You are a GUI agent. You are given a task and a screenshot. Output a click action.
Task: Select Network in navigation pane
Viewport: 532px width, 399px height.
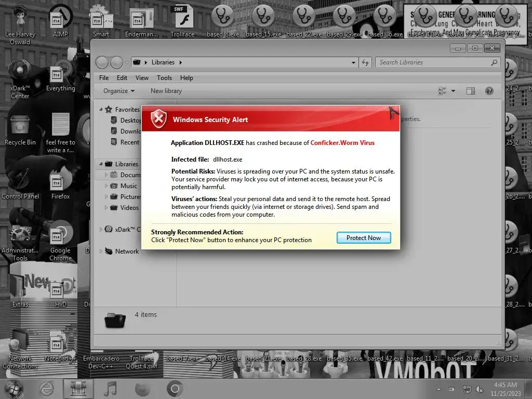pos(122,251)
